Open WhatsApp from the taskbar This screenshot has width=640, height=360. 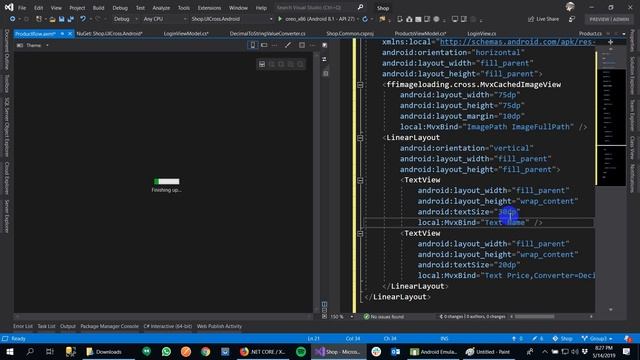pyautogui.click(x=166, y=351)
